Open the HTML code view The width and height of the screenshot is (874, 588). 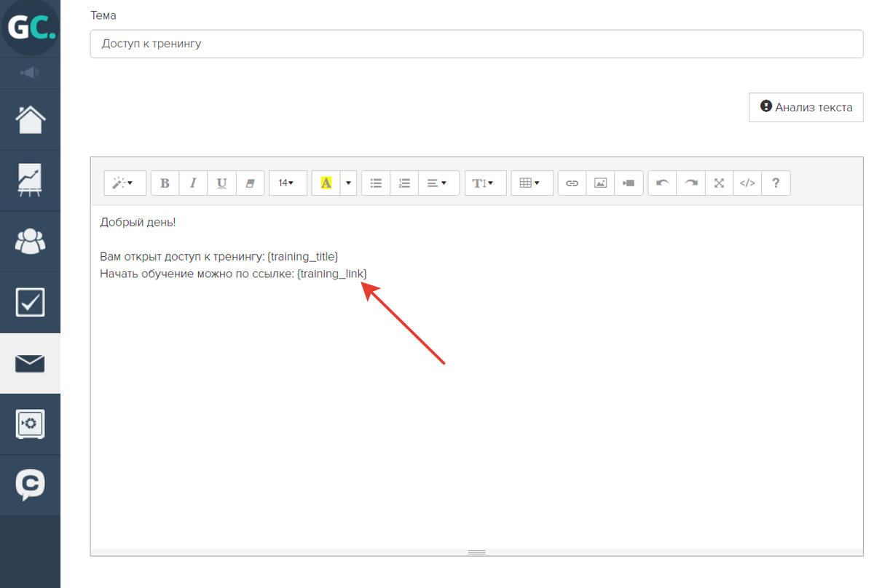747,183
